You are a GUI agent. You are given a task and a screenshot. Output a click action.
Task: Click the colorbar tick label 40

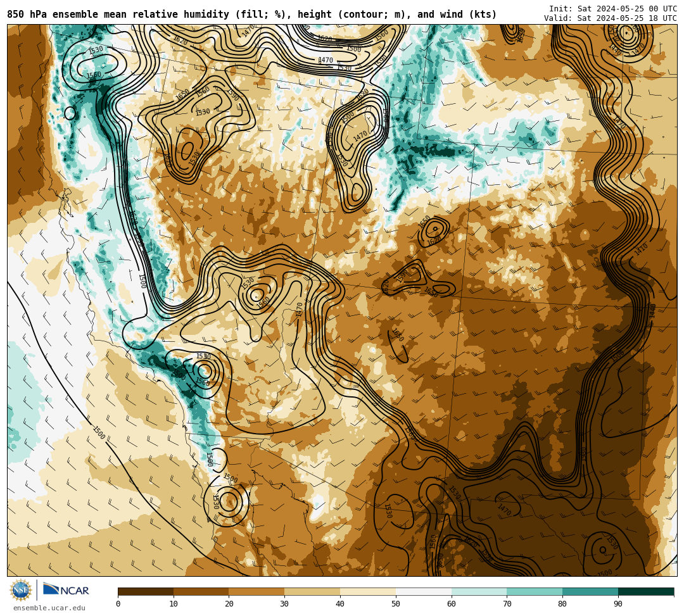coord(340,604)
